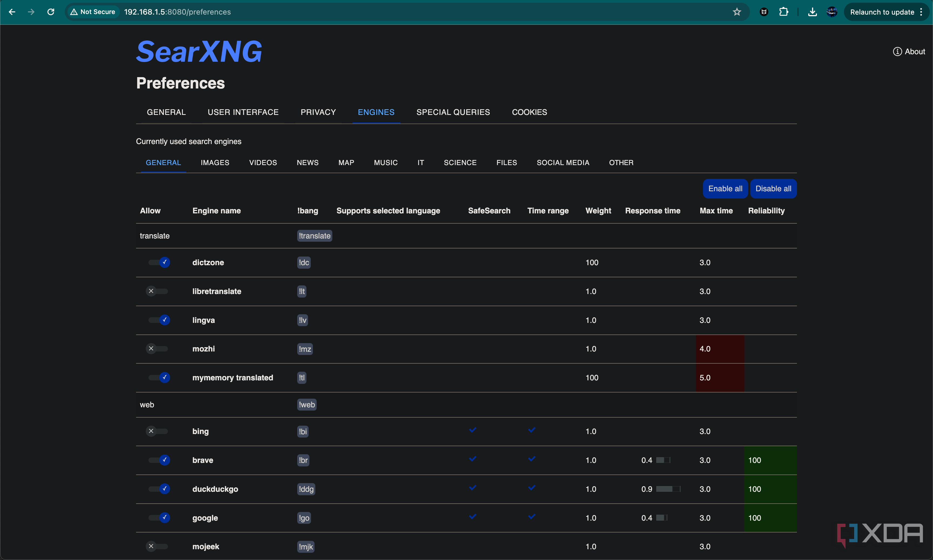This screenshot has height=560, width=933.
Task: Open the extensions puzzle icon
Action: 784,12
